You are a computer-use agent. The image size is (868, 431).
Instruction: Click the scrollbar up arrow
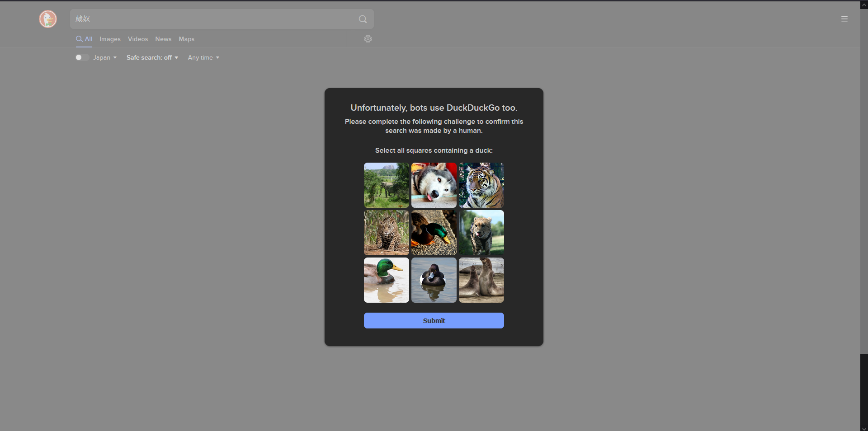864,5
